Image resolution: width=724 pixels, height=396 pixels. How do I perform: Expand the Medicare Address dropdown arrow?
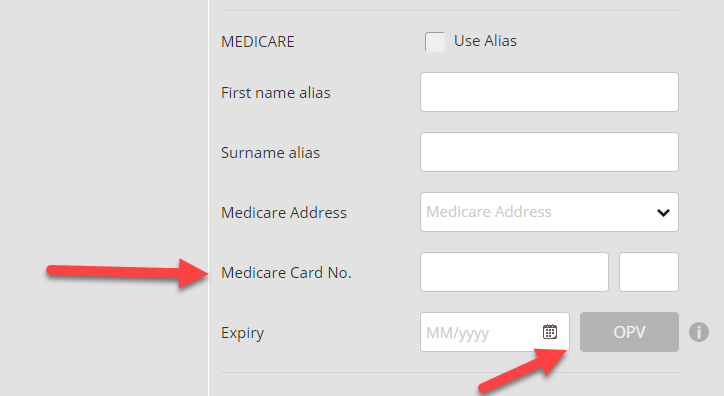pyautogui.click(x=663, y=212)
